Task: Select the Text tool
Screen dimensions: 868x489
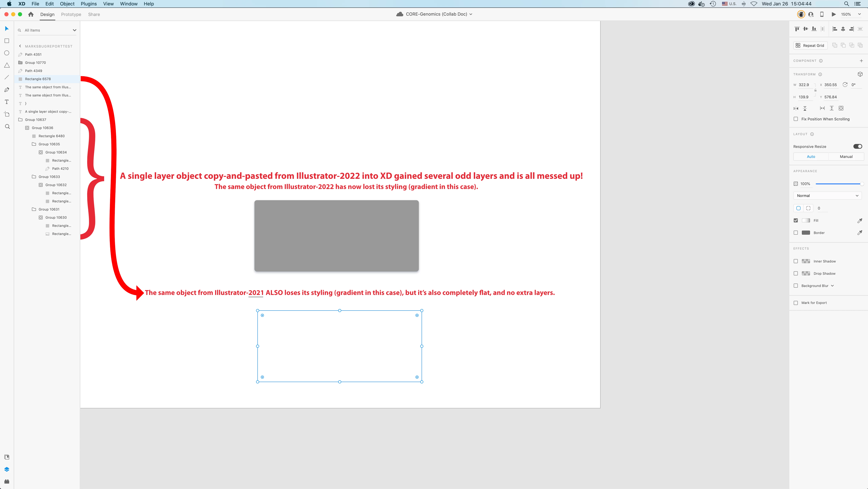Action: [7, 102]
